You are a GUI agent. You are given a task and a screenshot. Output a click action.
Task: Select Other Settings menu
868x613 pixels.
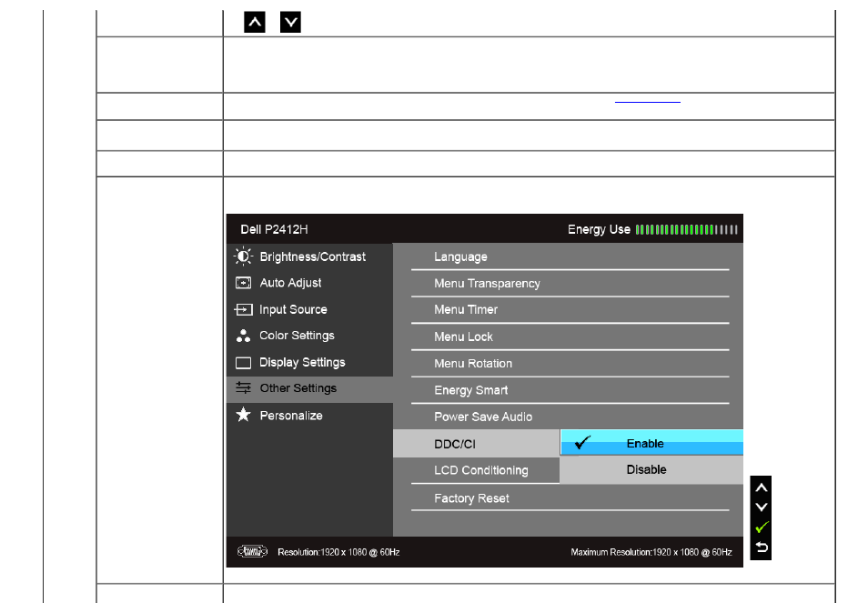pyautogui.click(x=309, y=389)
